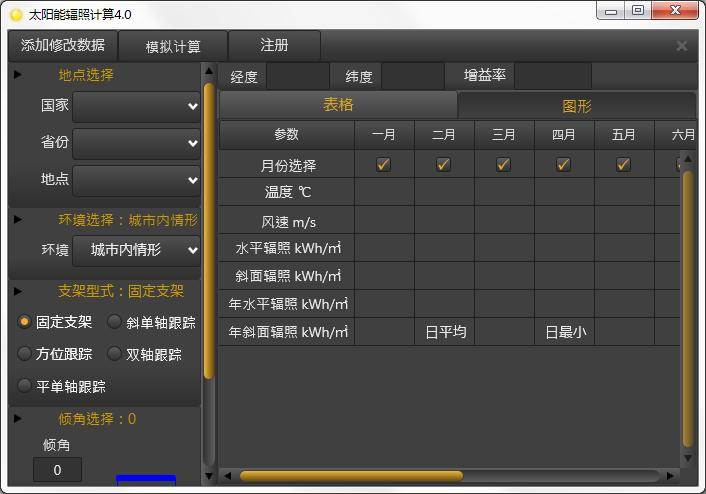This screenshot has height=494, width=706.
Task: Click the 日最小 cell
Action: coord(564,332)
